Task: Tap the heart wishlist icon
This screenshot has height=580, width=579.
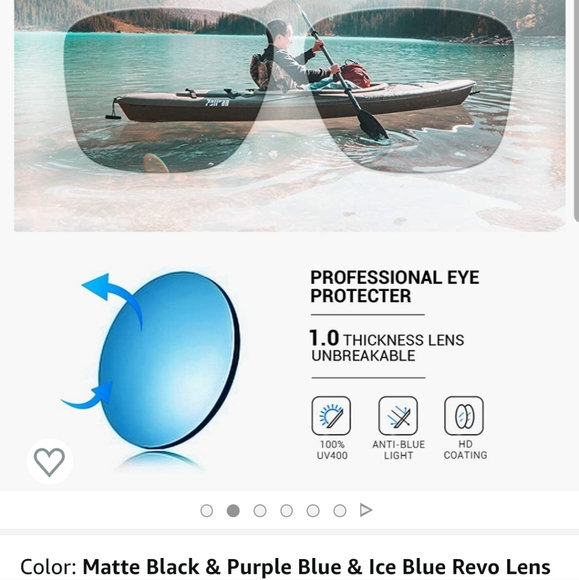Action: tap(50, 461)
